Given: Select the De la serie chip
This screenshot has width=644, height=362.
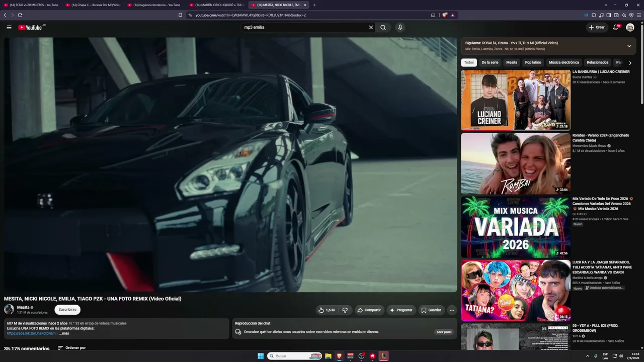Looking at the screenshot, I should pyautogui.click(x=490, y=62).
